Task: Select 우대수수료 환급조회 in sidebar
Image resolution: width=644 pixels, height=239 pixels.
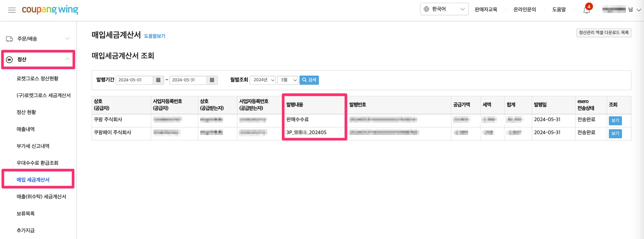Action: tap(38, 163)
